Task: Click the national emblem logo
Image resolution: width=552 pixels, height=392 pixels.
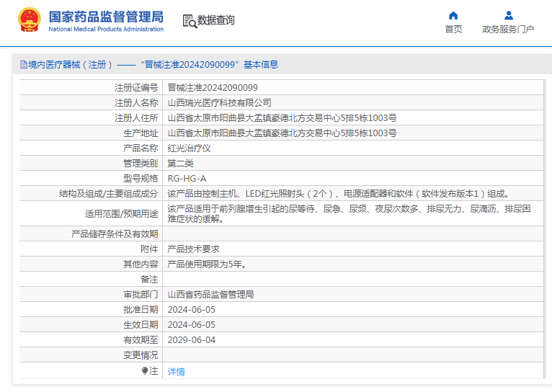Action: pos(29,20)
